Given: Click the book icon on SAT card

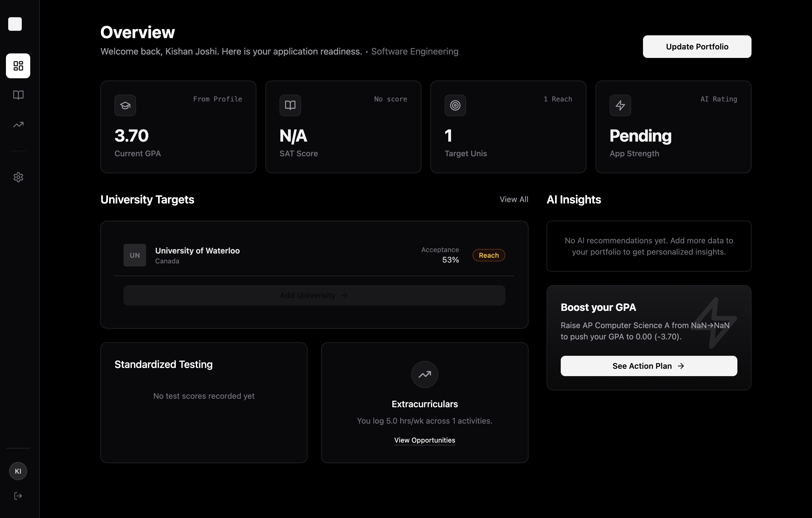Looking at the screenshot, I should coord(290,106).
